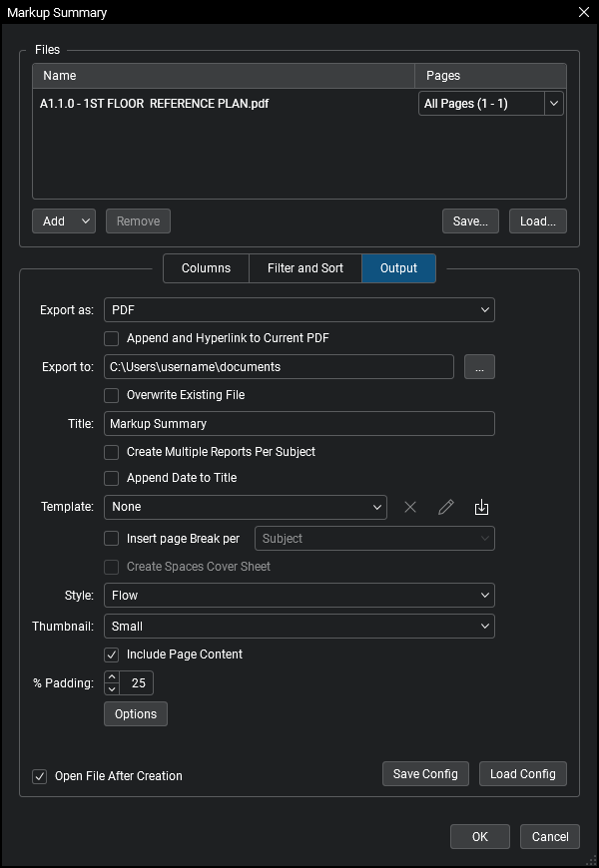
Task: Click the delete template X icon
Action: [x=410, y=507]
